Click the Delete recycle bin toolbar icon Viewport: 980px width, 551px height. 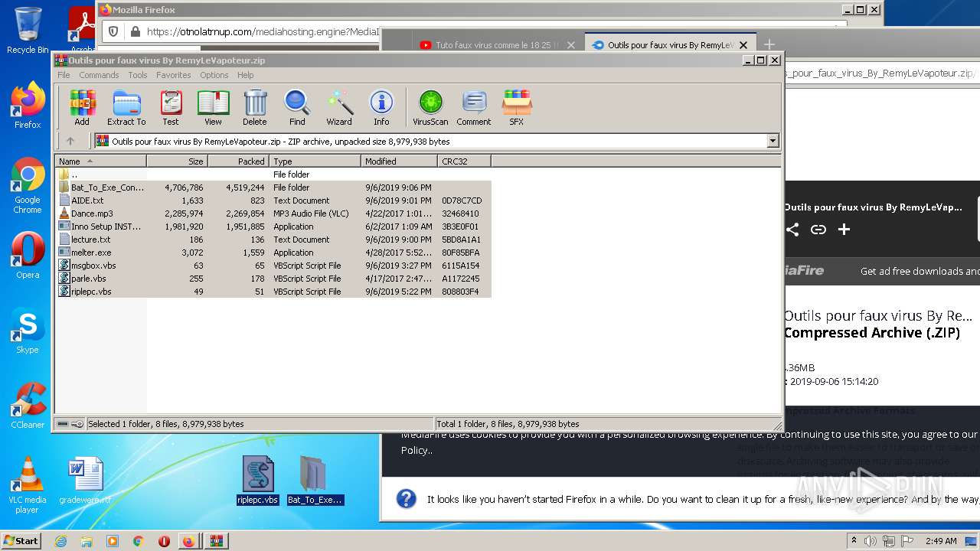(255, 108)
